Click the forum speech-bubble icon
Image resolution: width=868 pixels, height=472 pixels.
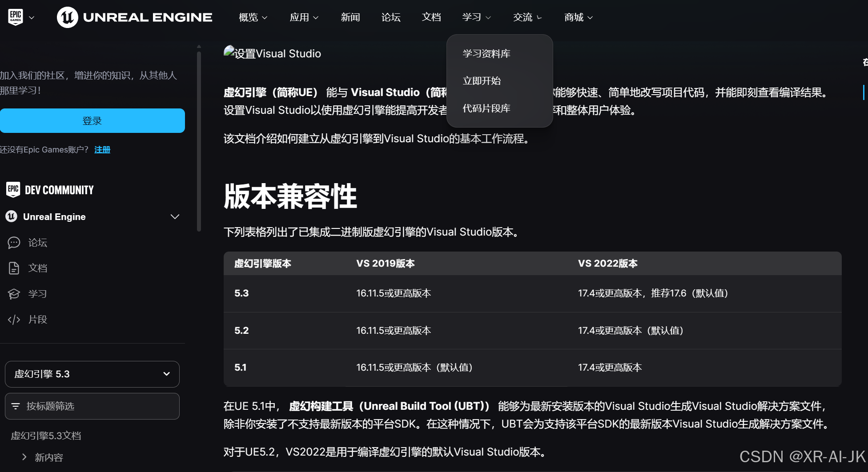point(14,243)
